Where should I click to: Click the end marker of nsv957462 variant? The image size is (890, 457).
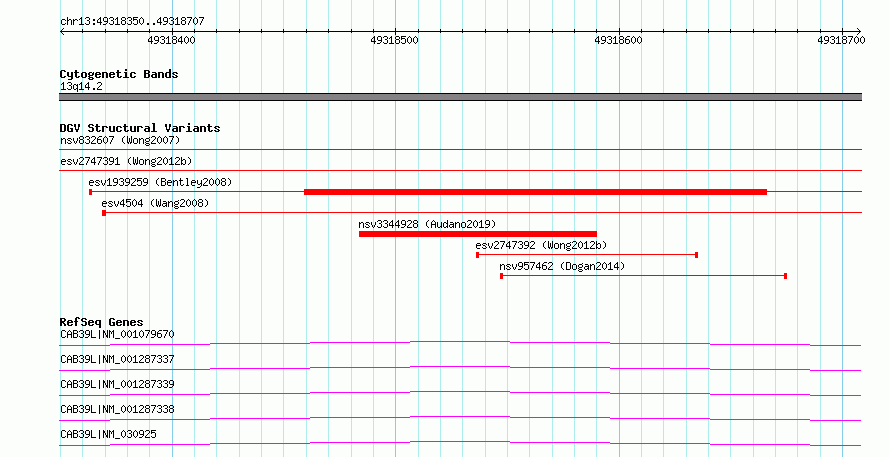point(786,276)
